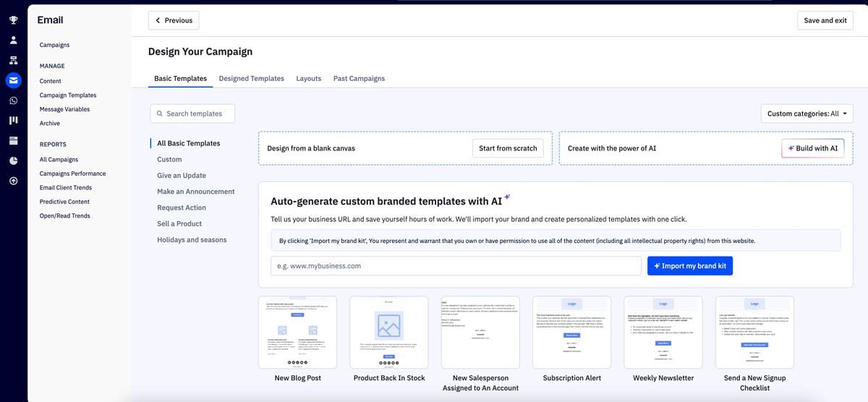Click the pipeline board columns icon
Image resolution: width=868 pixels, height=402 pixels.
tap(13, 120)
